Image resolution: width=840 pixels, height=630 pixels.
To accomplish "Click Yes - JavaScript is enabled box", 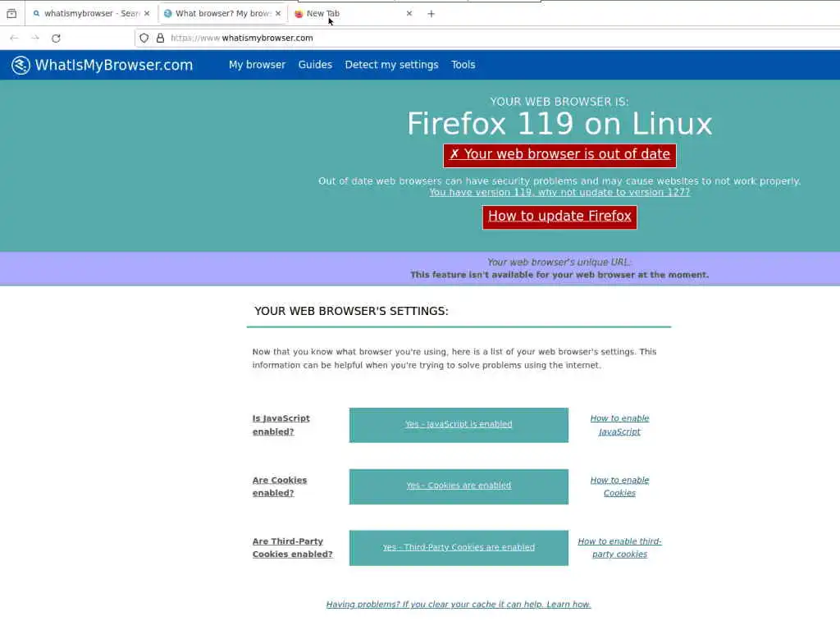I will 459,425.
